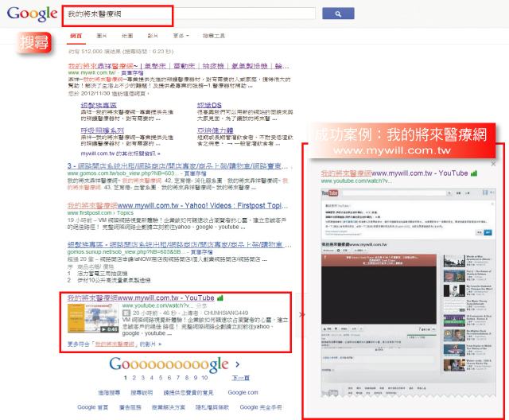Click the YouTube page preview screenshot

point(408,292)
